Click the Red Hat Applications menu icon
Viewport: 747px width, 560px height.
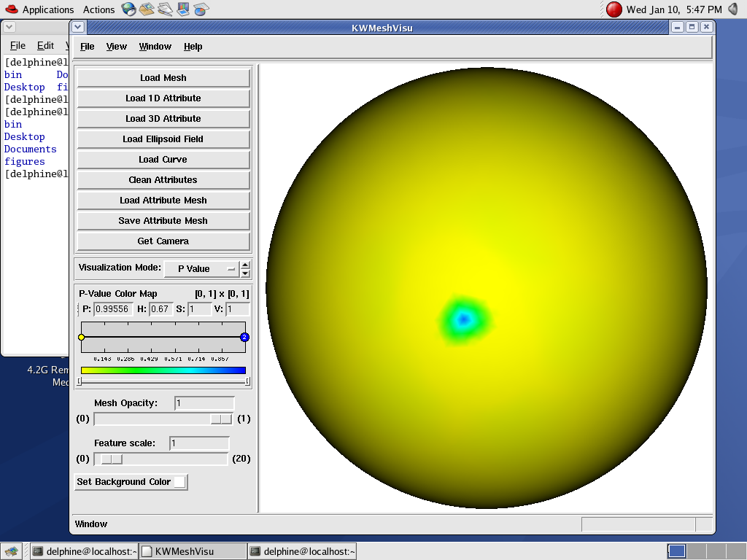coord(11,9)
